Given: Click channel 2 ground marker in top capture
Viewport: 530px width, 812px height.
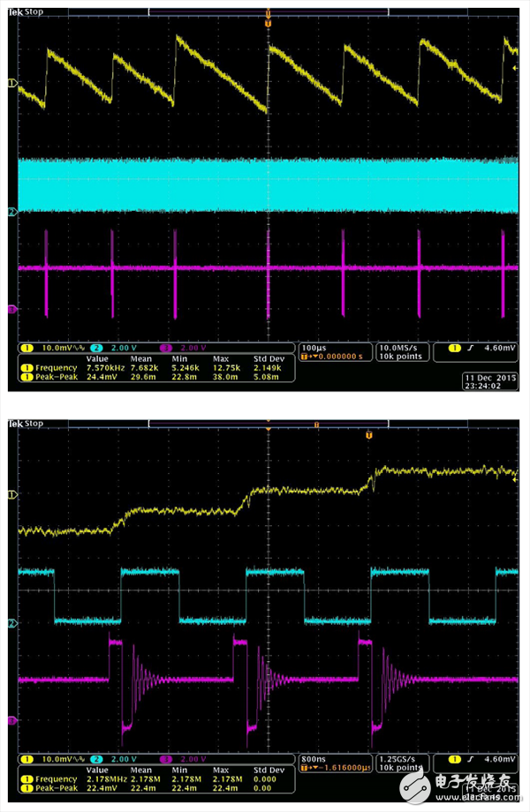Looking at the screenshot, I should click(12, 213).
